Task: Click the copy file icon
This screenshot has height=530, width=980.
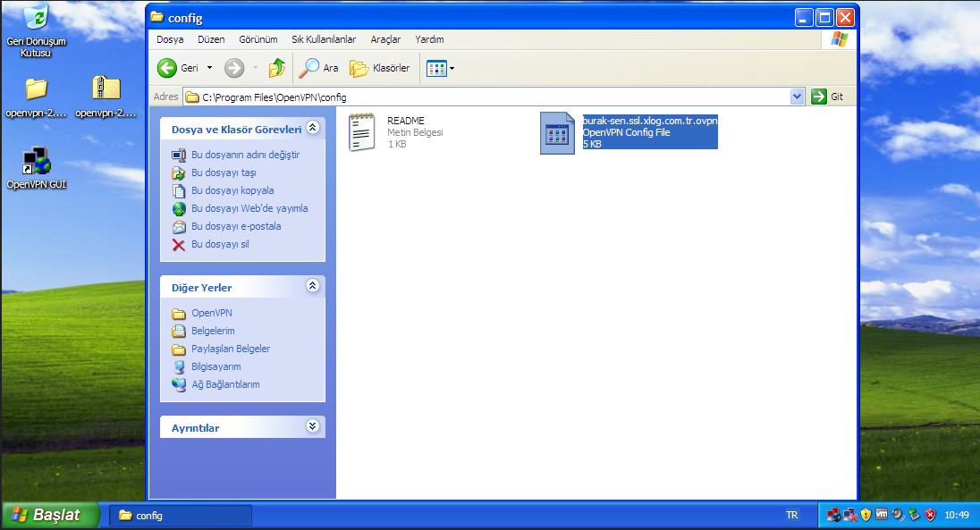Action: (x=179, y=190)
